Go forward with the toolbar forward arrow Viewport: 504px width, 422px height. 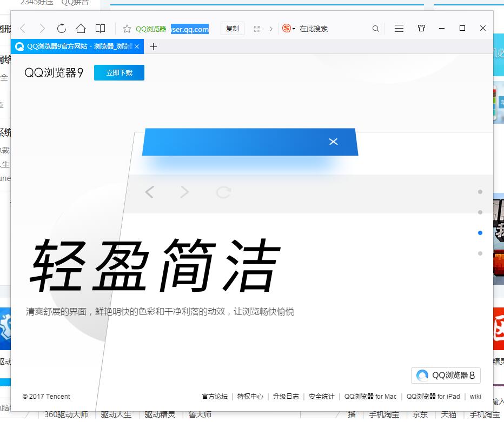[x=42, y=29]
